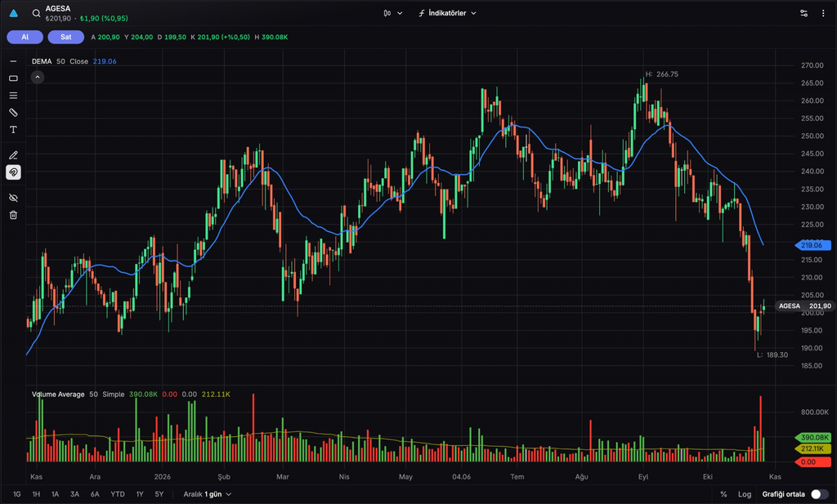This screenshot has height=504, width=837.
Task: Click the Volume Average indicator legend
Action: pyautogui.click(x=131, y=395)
